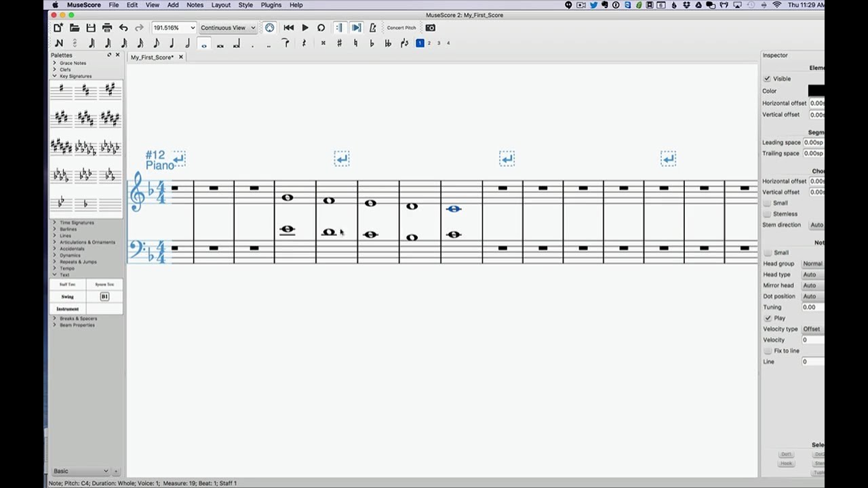868x488 pixels.
Task: Open the Style menu
Action: click(245, 5)
